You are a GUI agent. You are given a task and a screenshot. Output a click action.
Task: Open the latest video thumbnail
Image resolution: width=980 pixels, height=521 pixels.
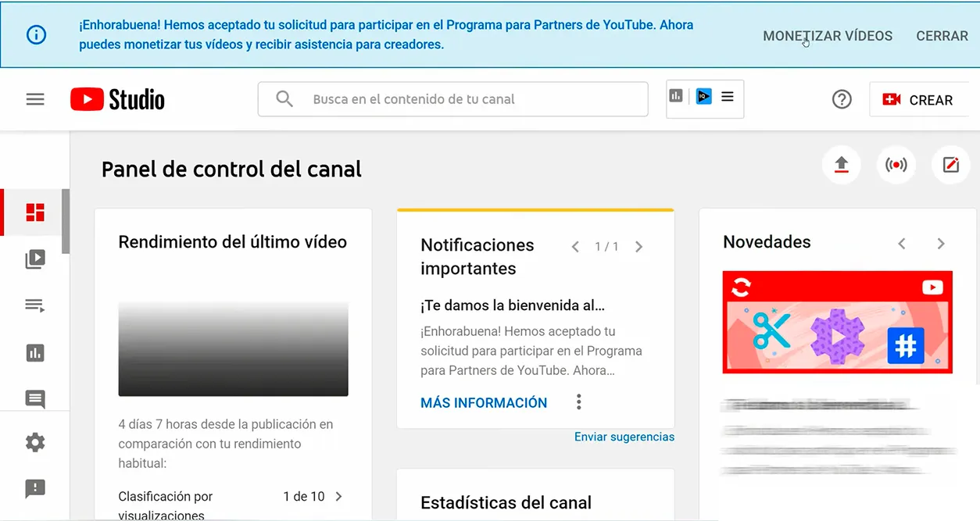tap(233, 349)
